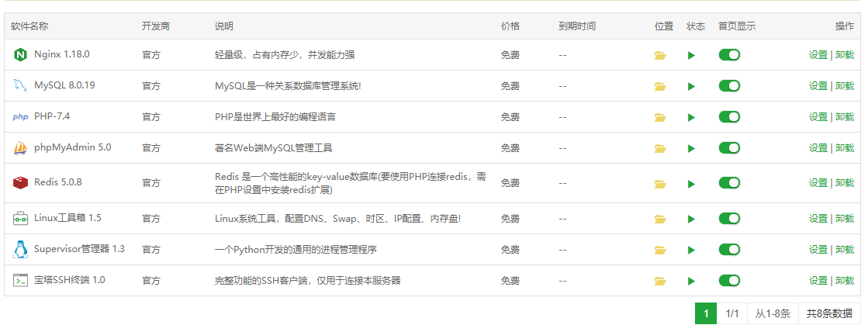
Task: Click the Nginx green play status icon
Action: point(691,55)
